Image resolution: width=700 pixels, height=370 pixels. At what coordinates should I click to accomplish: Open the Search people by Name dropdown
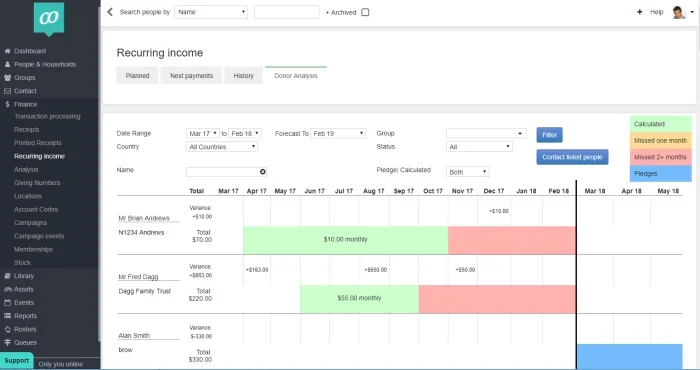click(x=211, y=12)
